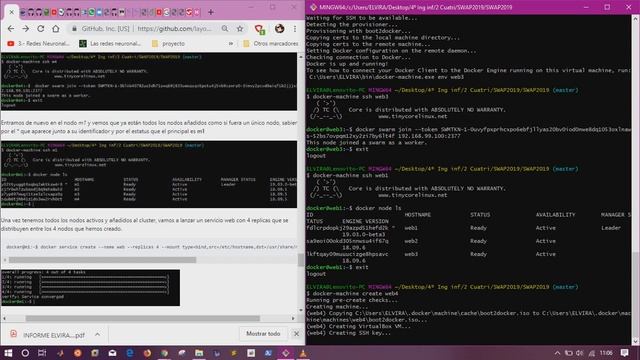640x360 pixels.
Task: Open Firefox from taskbar
Action: tap(147, 353)
